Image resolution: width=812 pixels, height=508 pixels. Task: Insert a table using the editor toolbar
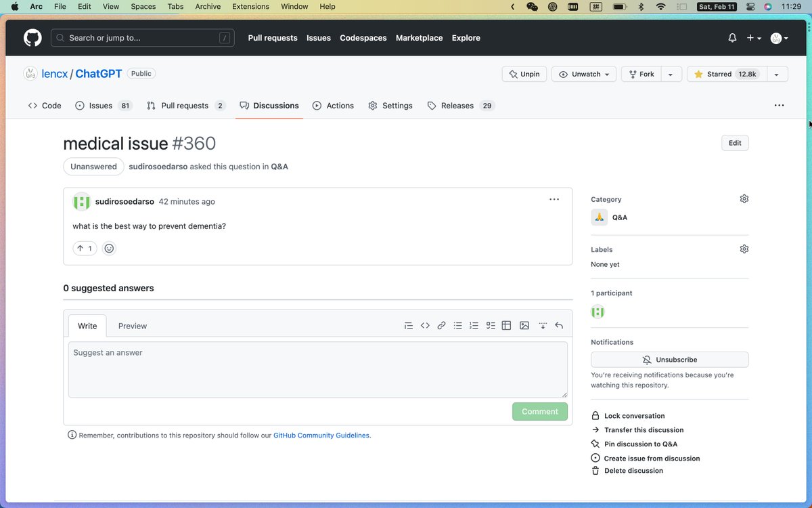click(506, 326)
